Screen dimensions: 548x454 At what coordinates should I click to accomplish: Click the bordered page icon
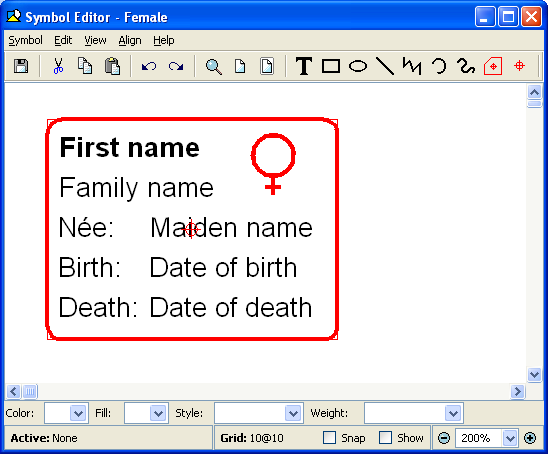click(x=267, y=66)
